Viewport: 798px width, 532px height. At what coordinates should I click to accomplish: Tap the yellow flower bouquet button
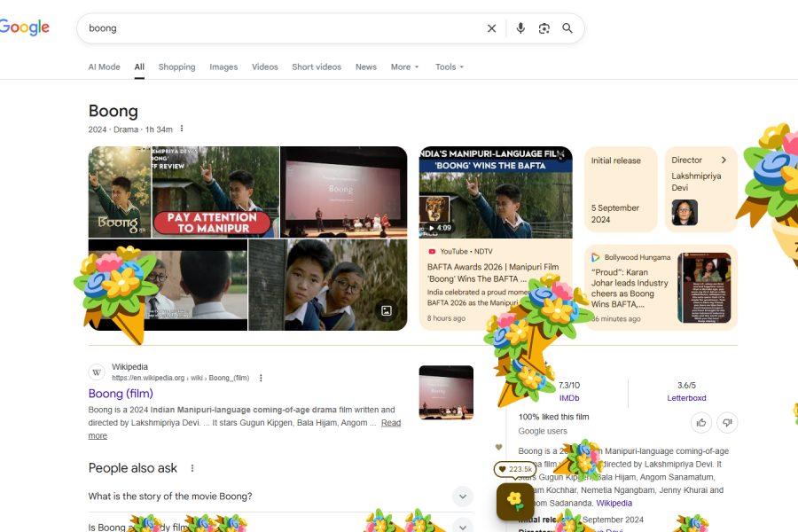[x=515, y=501]
